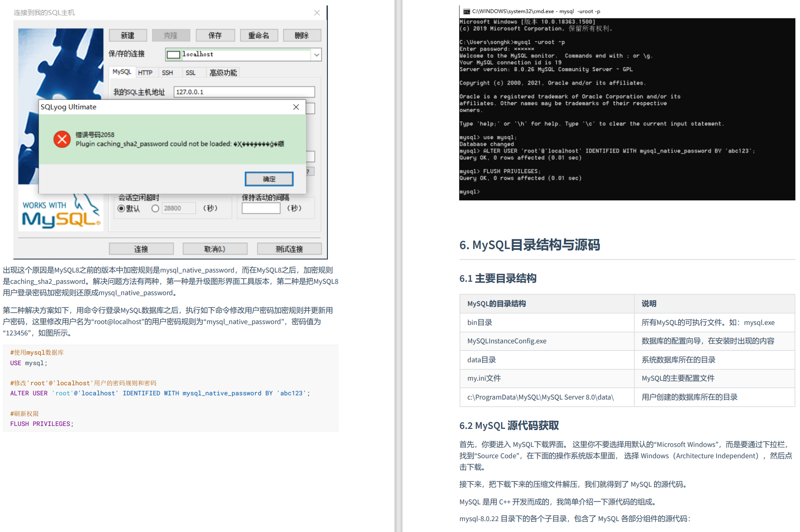Click the 删除 button

pyautogui.click(x=302, y=35)
